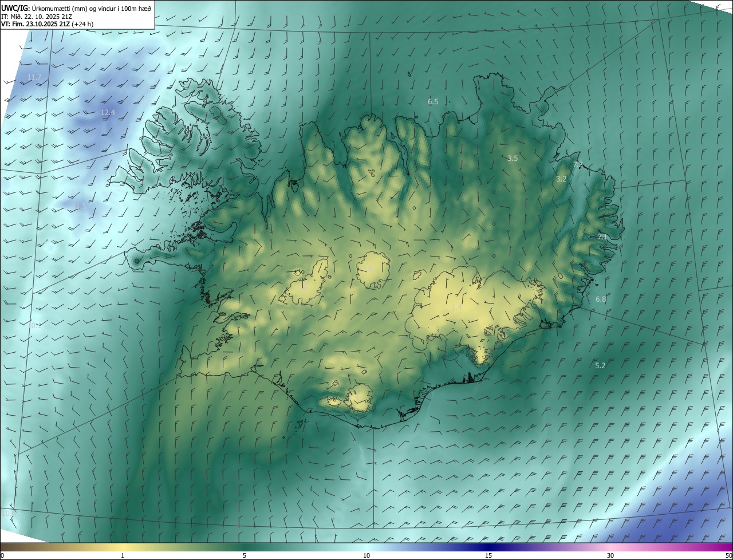Click the 10.1 value label off the west coast
733x560 pixels.
34,325
